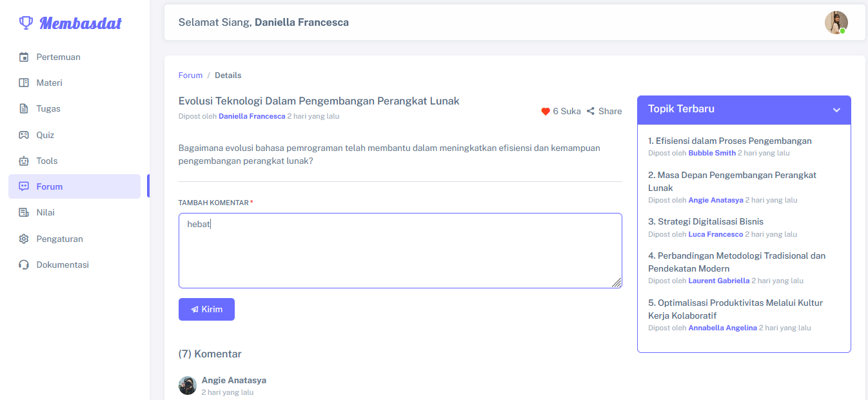This screenshot has width=868, height=400.
Task: Click the (7) Komentar heading
Action: click(x=210, y=354)
